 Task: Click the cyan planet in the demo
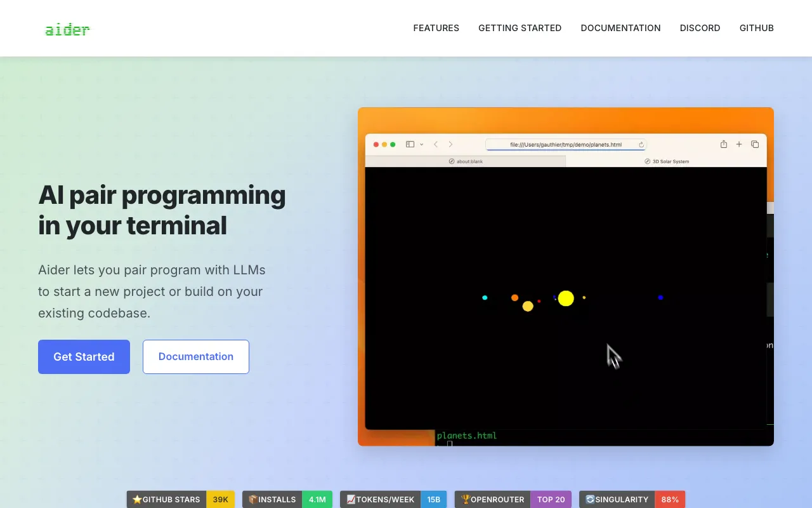pos(485,297)
